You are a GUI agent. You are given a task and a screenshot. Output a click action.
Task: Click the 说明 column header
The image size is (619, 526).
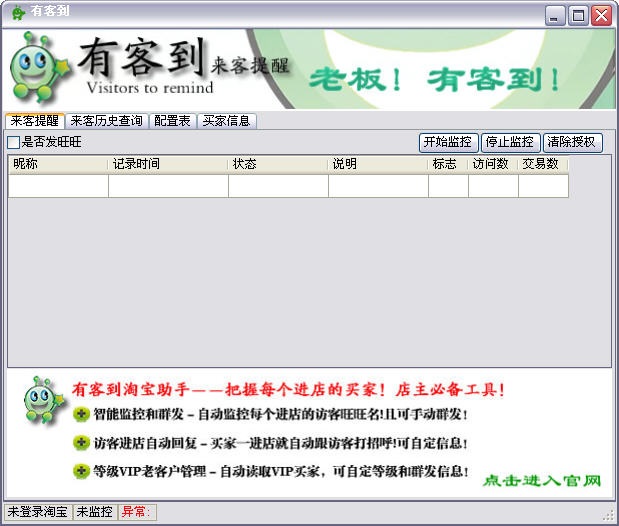[x=378, y=164]
